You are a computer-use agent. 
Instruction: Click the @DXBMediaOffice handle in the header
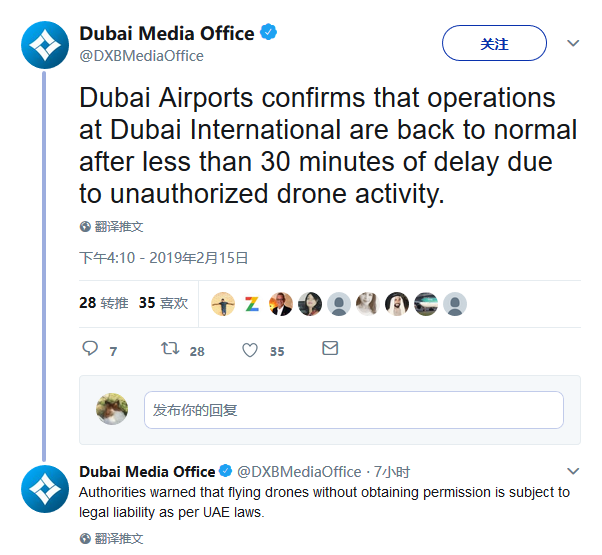(x=141, y=56)
